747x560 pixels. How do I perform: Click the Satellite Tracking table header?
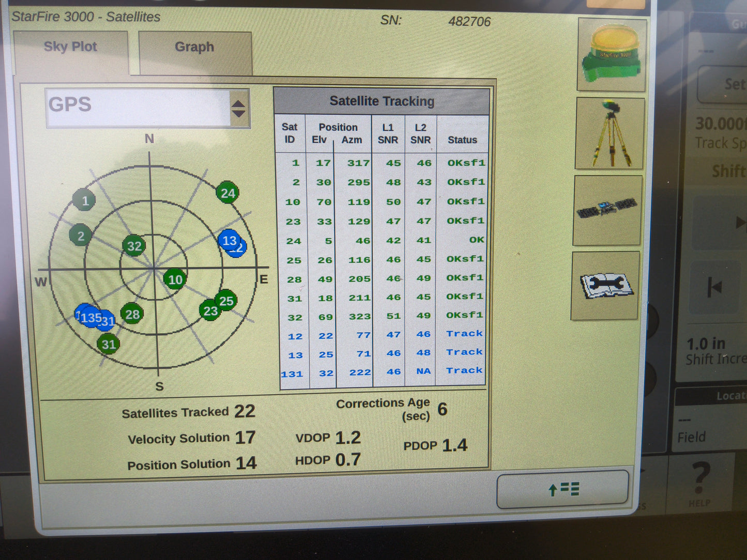pyautogui.click(x=382, y=101)
